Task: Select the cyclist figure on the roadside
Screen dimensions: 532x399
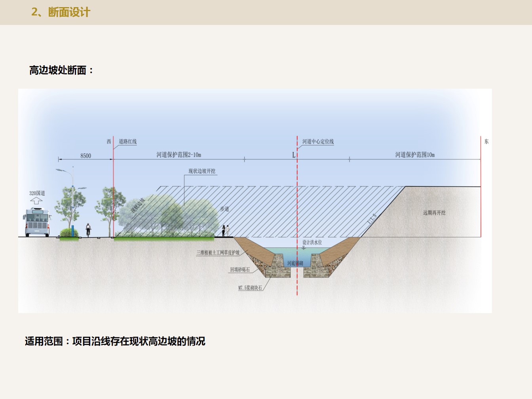Action: [x=88, y=230]
